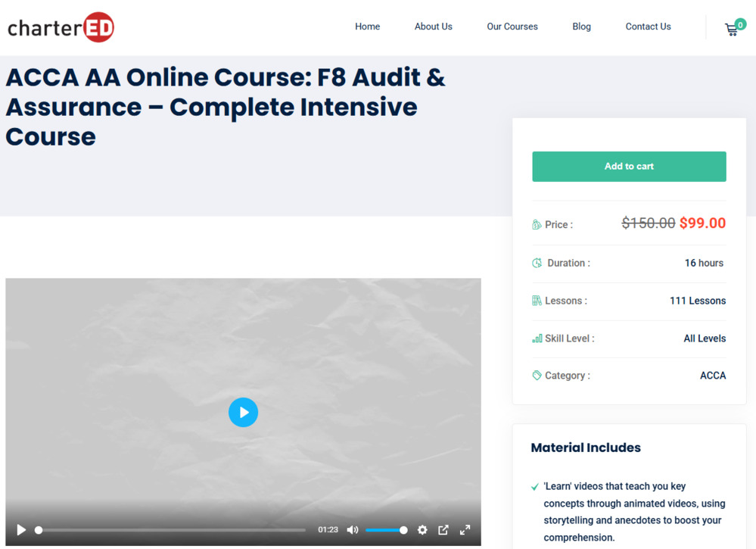Adjust the video volume slider
The width and height of the screenshot is (756, 549).
coord(386,530)
